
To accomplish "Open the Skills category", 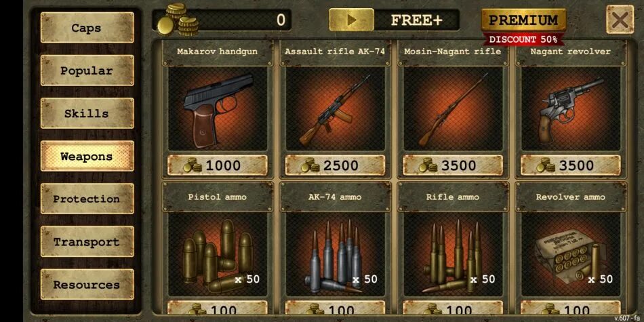I will 87,113.
